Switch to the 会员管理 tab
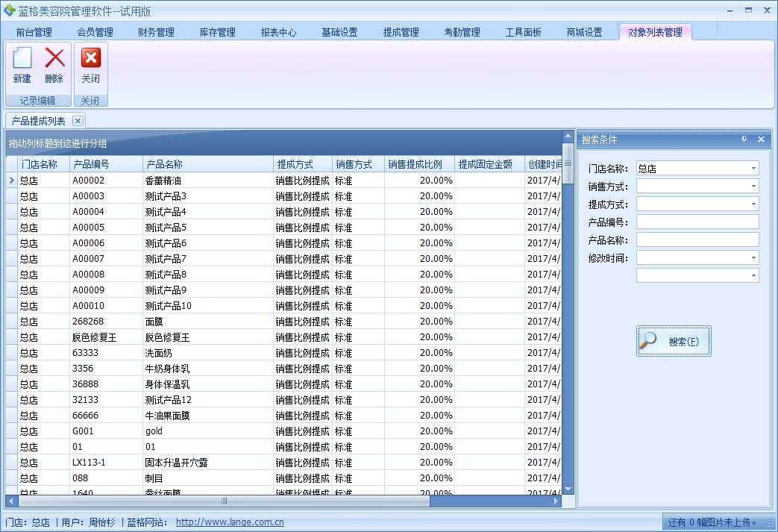This screenshot has height=532, width=778. point(95,32)
